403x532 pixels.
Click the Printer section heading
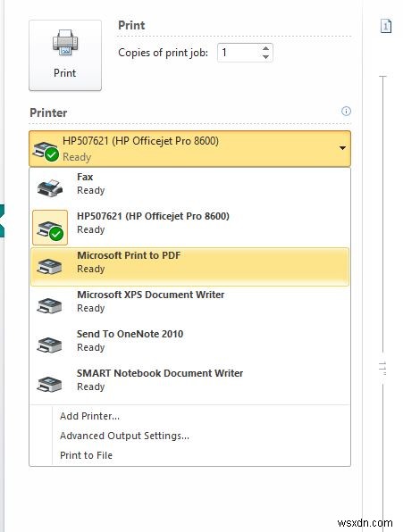[x=48, y=112]
